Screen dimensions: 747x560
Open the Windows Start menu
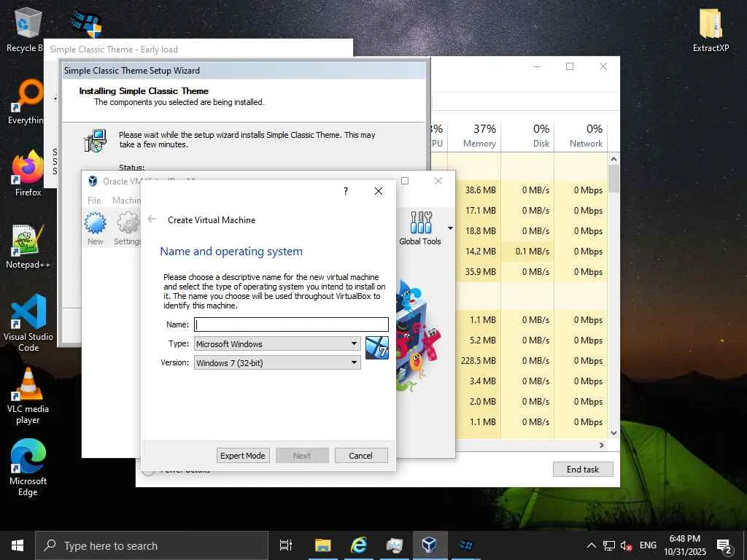coord(18,545)
